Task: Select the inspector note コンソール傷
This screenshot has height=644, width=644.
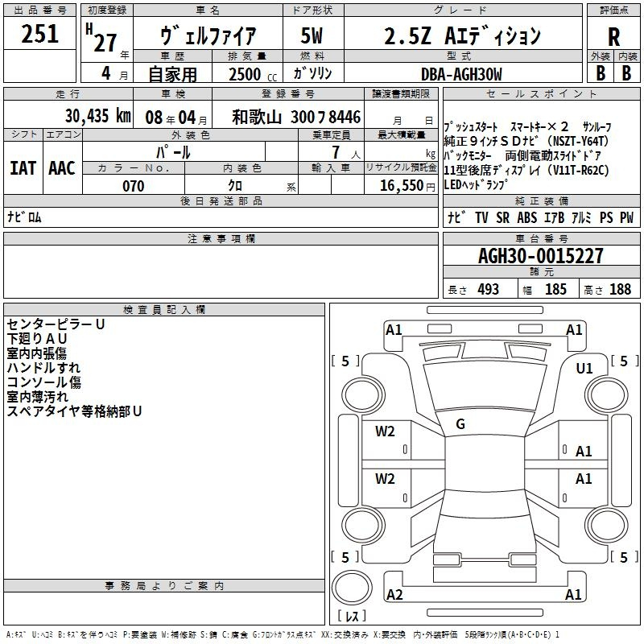Action: [x=44, y=382]
